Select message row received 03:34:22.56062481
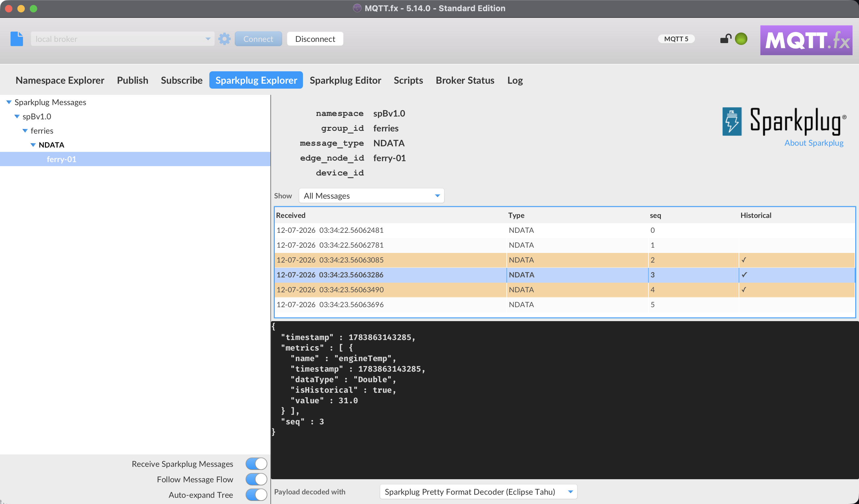The image size is (859, 504). click(565, 230)
